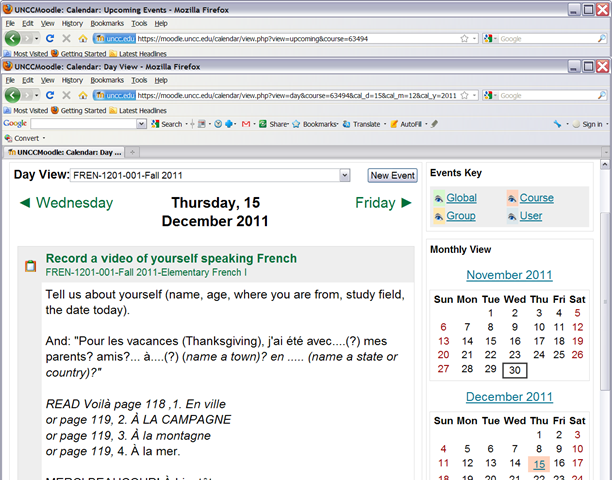Screen dimensions: 612x480
Task: Open the Bookmarks menu in Day View window
Action: [x=107, y=79]
